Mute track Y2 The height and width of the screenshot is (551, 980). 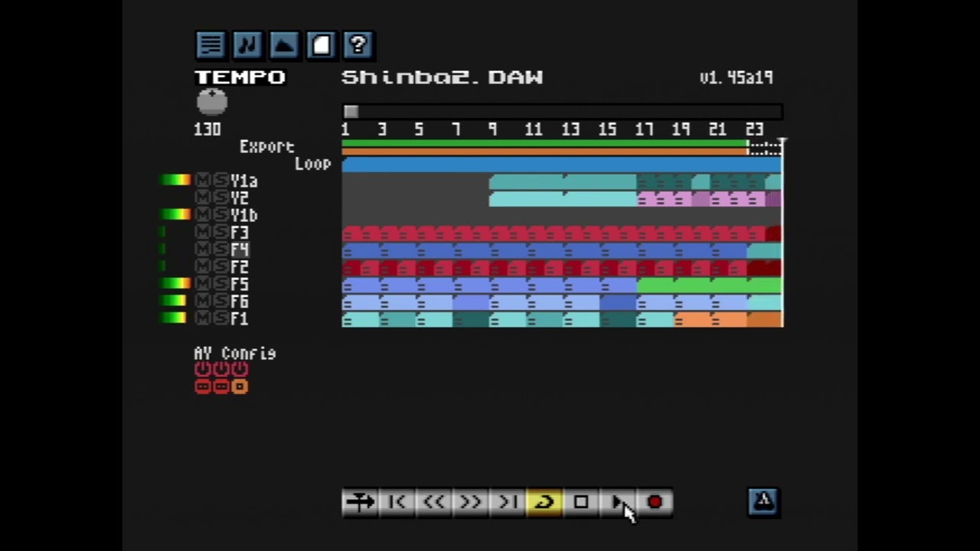coord(202,198)
